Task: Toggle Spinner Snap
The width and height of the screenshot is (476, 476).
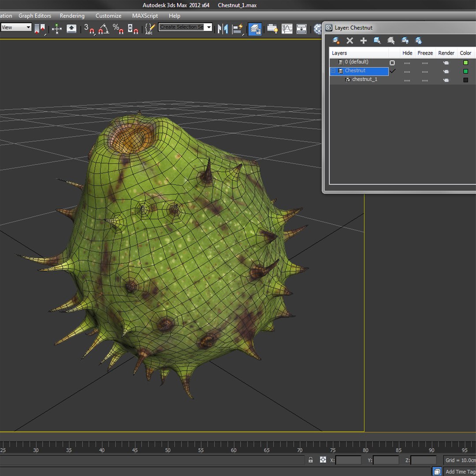Action: 133,29
